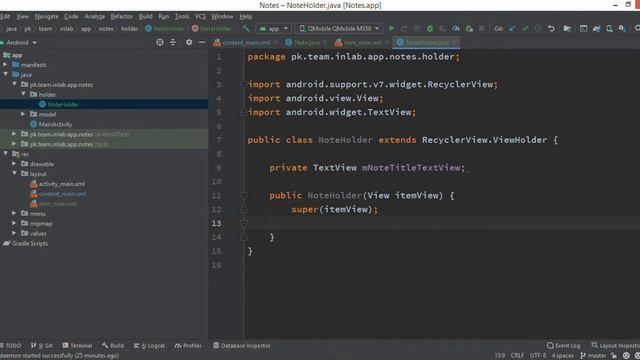The width and height of the screenshot is (640, 360).
Task: Open the Build tool window
Action: 113,346
